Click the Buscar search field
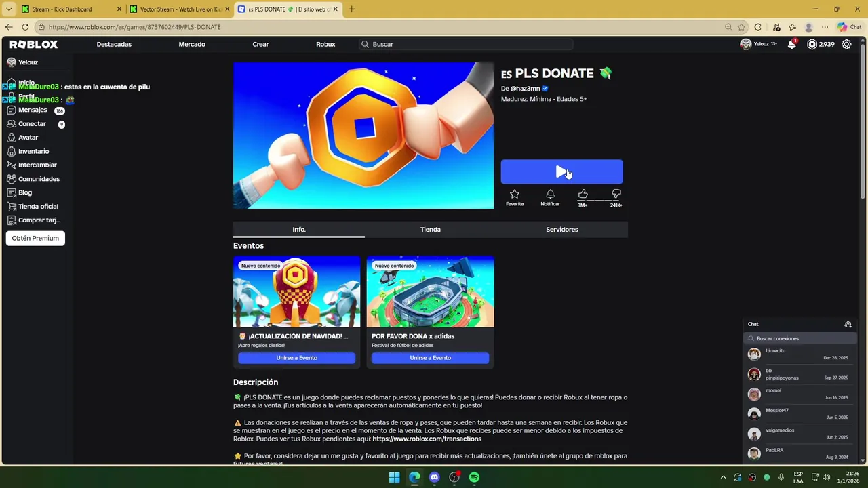 click(466, 44)
